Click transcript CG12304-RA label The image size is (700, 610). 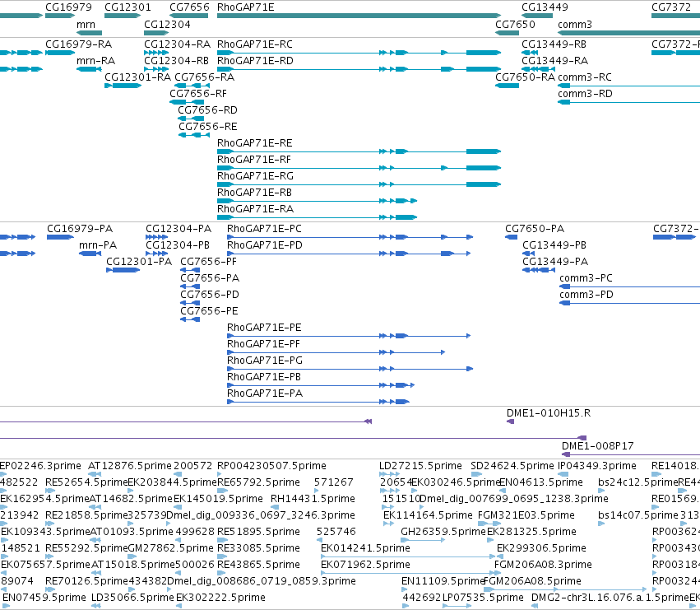177,44
